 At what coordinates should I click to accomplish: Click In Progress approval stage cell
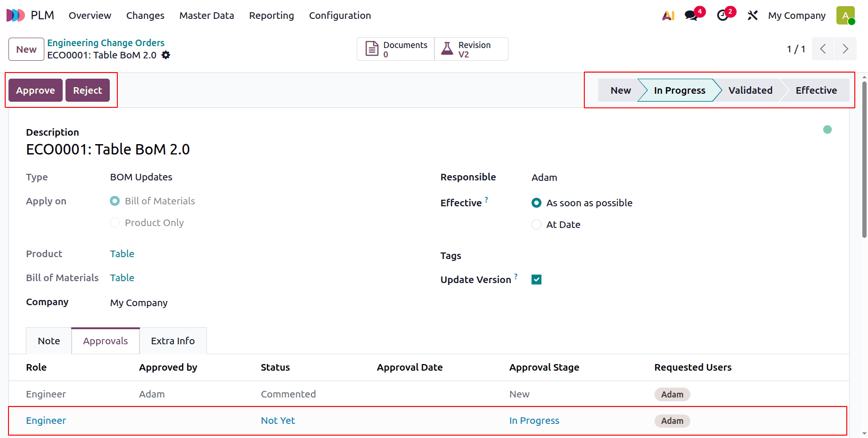[x=534, y=421]
